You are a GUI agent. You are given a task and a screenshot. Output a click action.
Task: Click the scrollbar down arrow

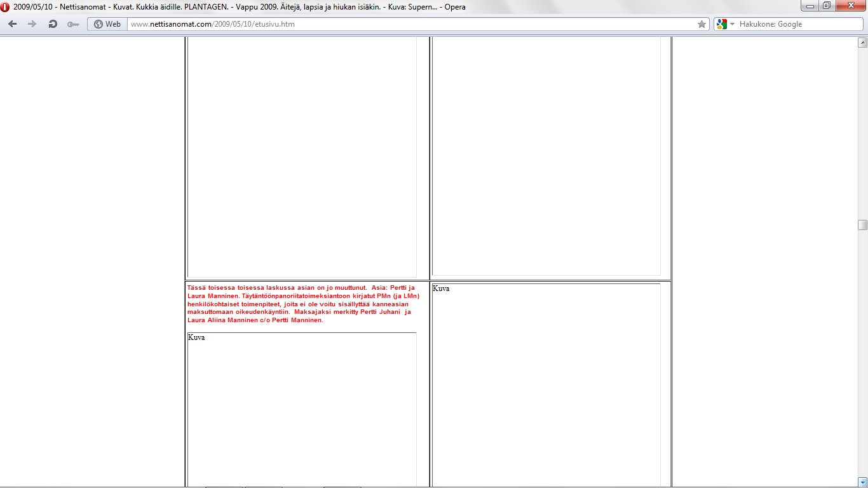(862, 482)
